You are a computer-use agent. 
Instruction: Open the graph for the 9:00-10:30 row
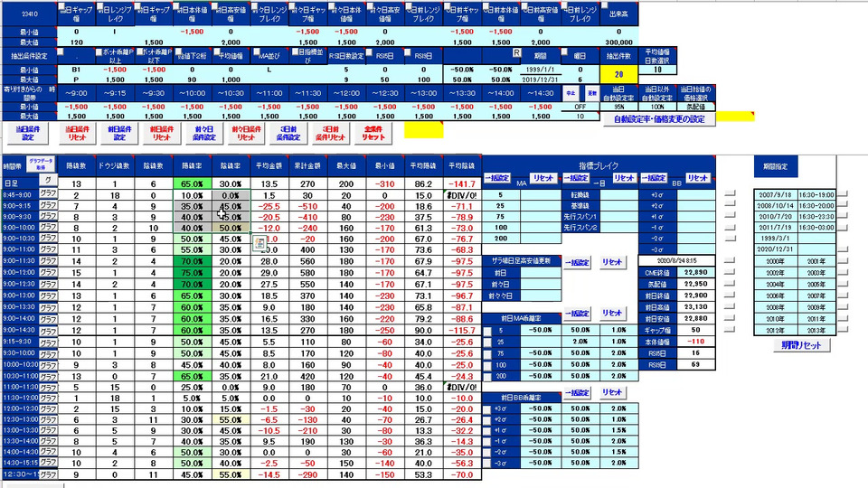click(48, 238)
